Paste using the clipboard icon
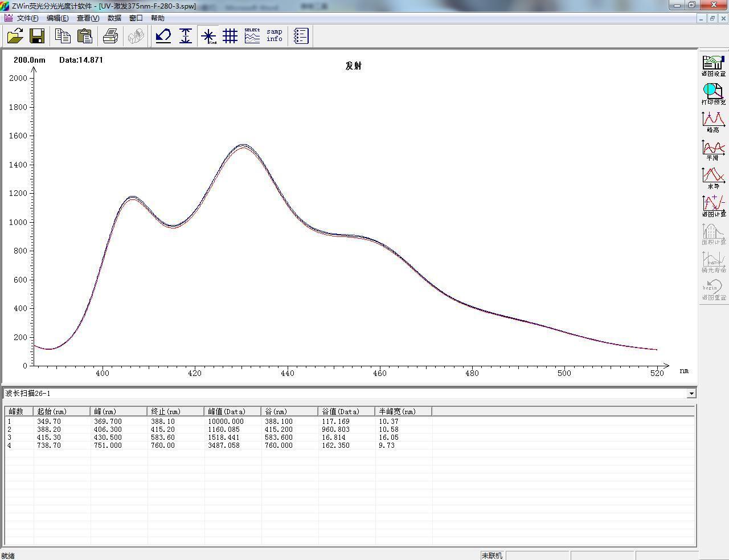 click(85, 36)
